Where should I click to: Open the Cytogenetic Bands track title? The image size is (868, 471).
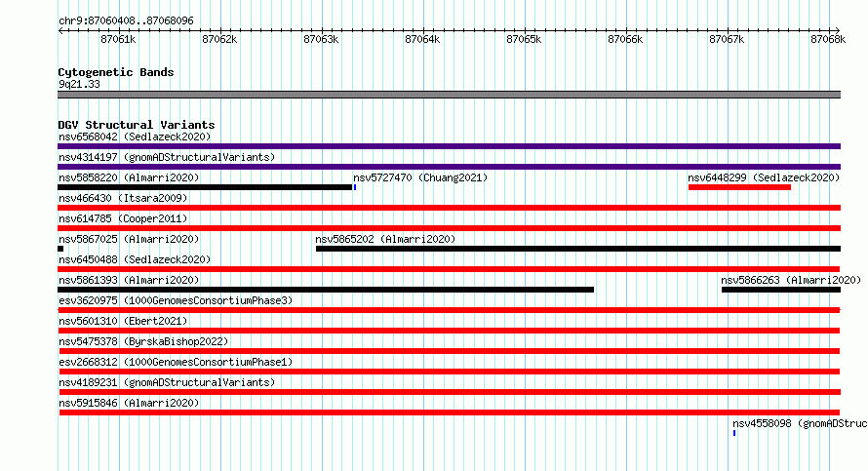coord(116,72)
